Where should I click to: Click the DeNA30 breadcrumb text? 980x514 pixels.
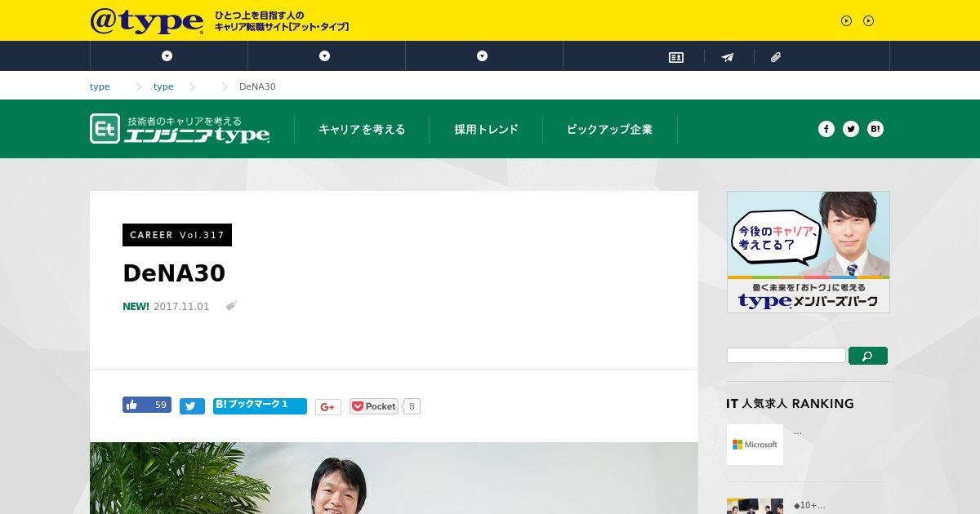[x=257, y=86]
